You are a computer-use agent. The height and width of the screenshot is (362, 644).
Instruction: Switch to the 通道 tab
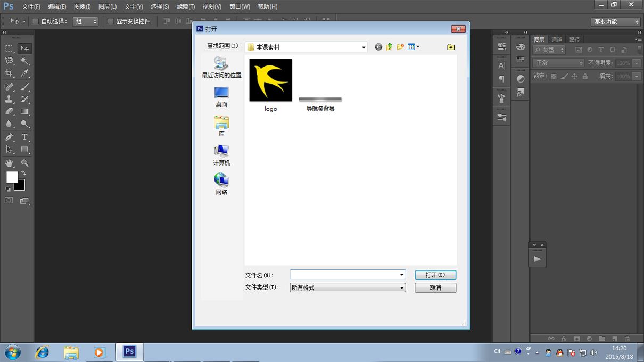[x=557, y=39]
